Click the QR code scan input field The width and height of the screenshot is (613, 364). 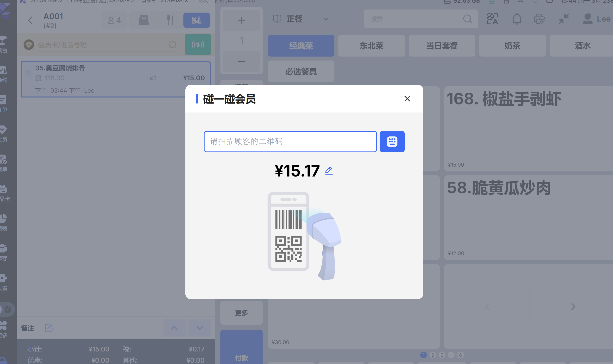pos(290,142)
